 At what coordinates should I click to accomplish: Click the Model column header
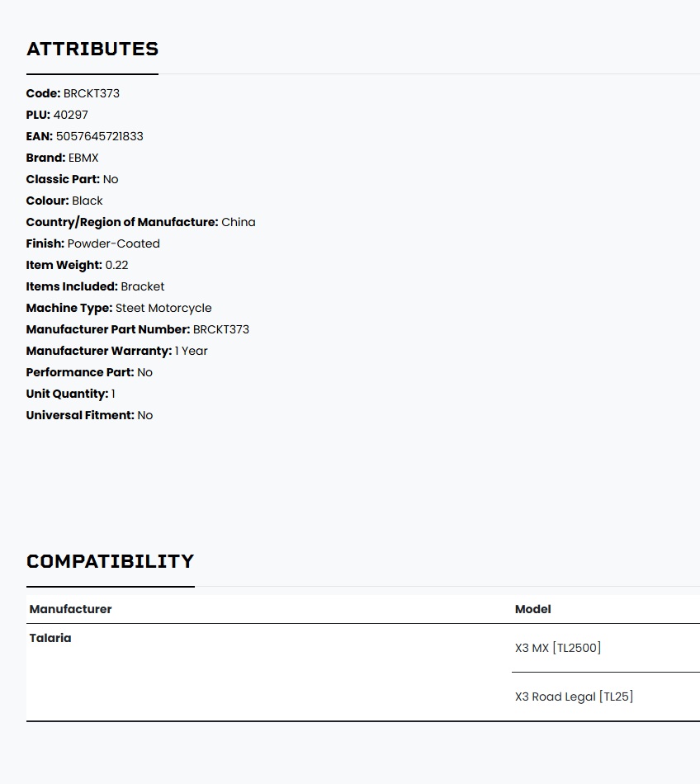pos(533,609)
